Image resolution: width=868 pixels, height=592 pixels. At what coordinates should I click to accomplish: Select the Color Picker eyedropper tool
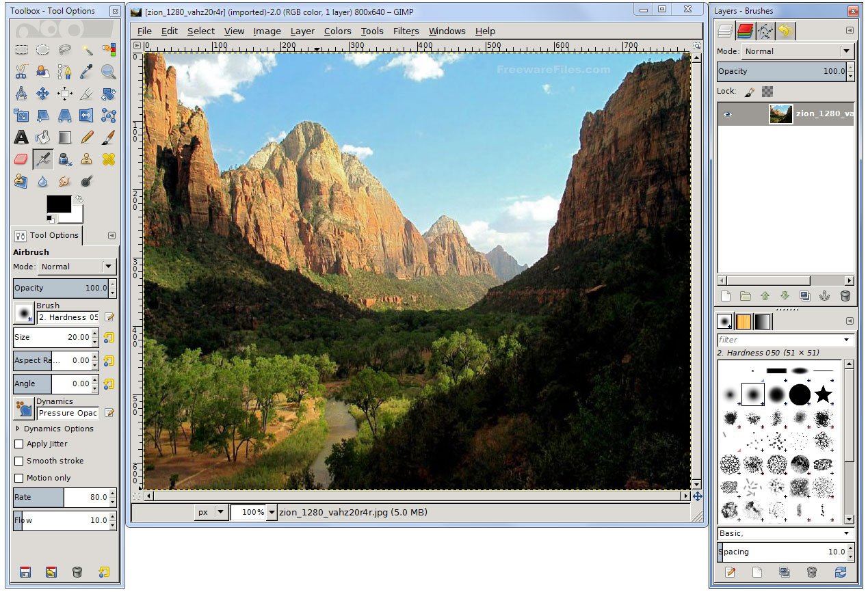[x=85, y=71]
